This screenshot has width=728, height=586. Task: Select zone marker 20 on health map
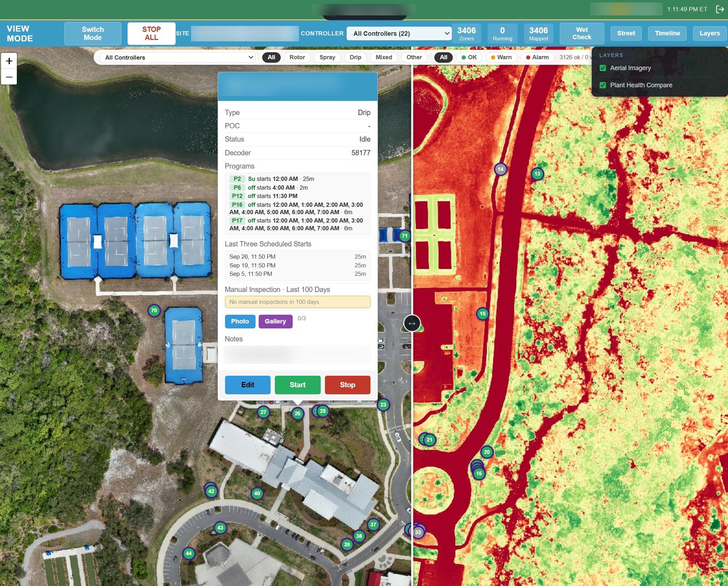(487, 452)
